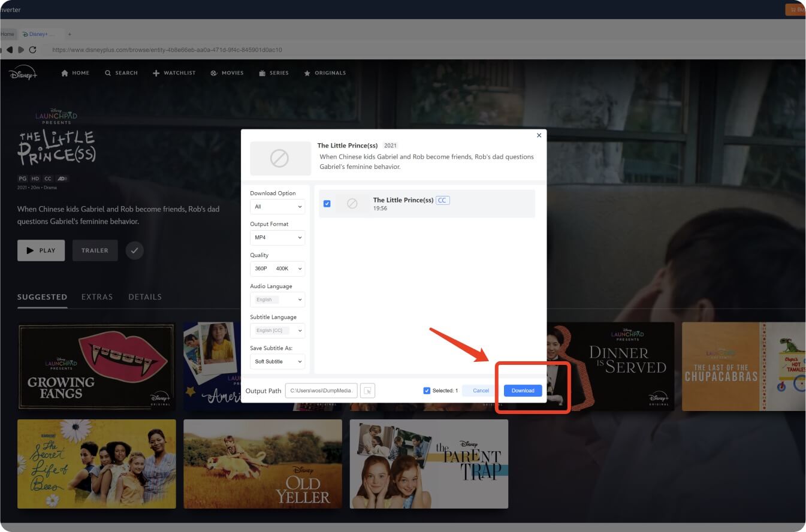Click the Disney+ logo
The height and width of the screenshot is (532, 806).
(x=23, y=73)
